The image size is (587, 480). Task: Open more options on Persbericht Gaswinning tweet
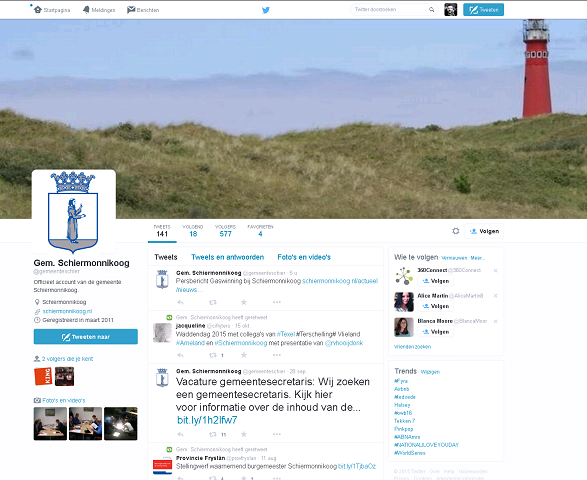click(277, 302)
